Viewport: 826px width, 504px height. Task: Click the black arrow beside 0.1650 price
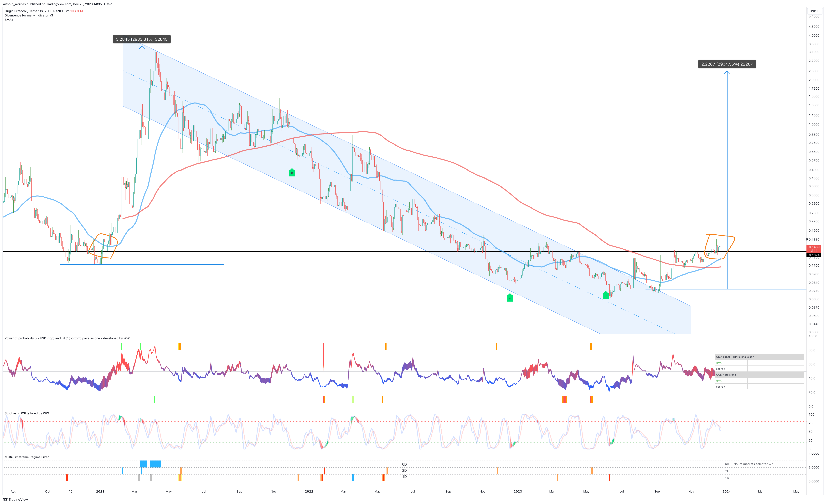(807, 239)
